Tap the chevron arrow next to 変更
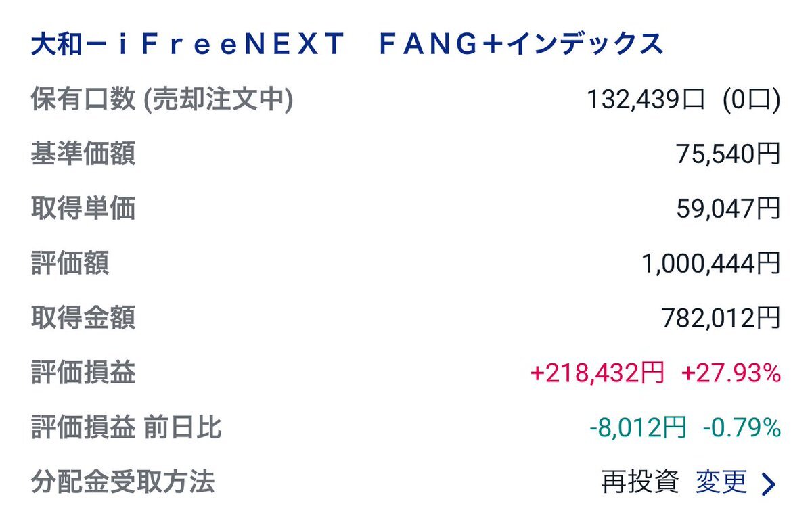The image size is (812, 512). (768, 484)
